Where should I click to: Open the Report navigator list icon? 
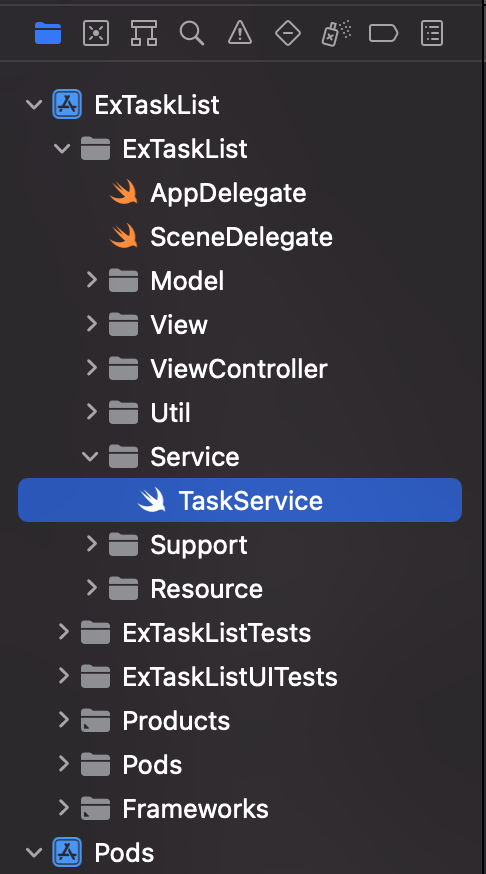tap(432, 33)
